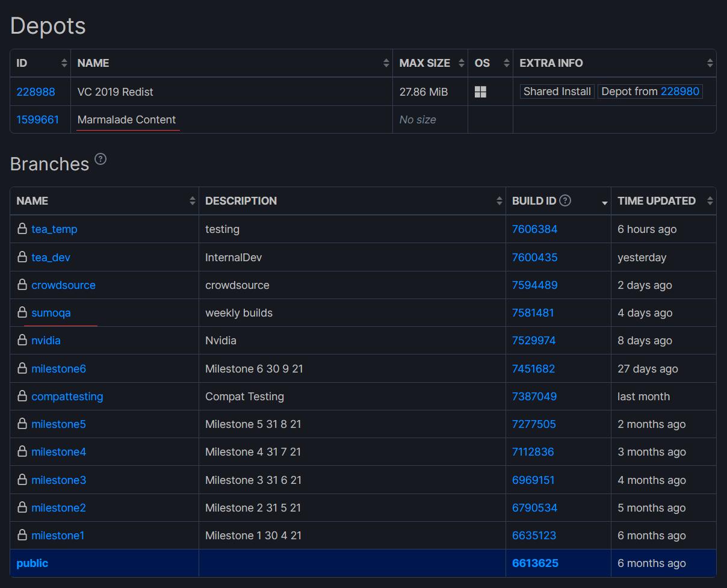Click the lock icon beside tea_dev
This screenshot has width=727, height=588.
tap(22, 256)
